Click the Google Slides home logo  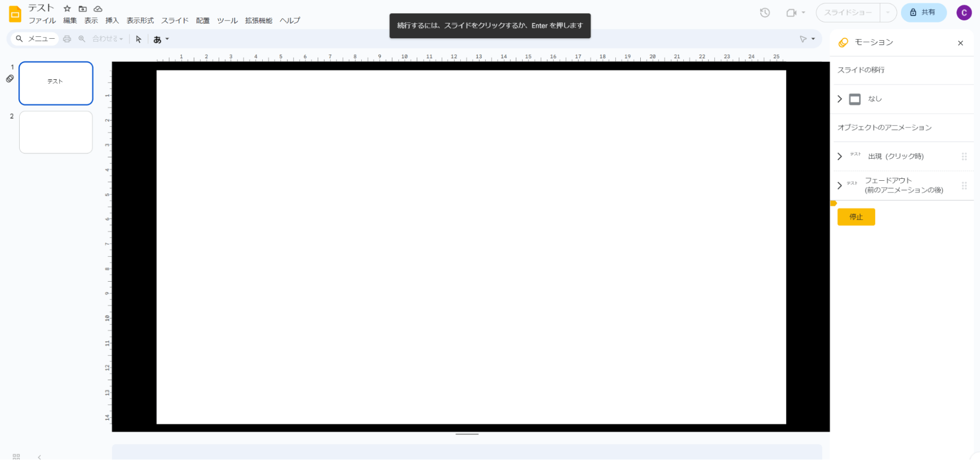point(15,14)
